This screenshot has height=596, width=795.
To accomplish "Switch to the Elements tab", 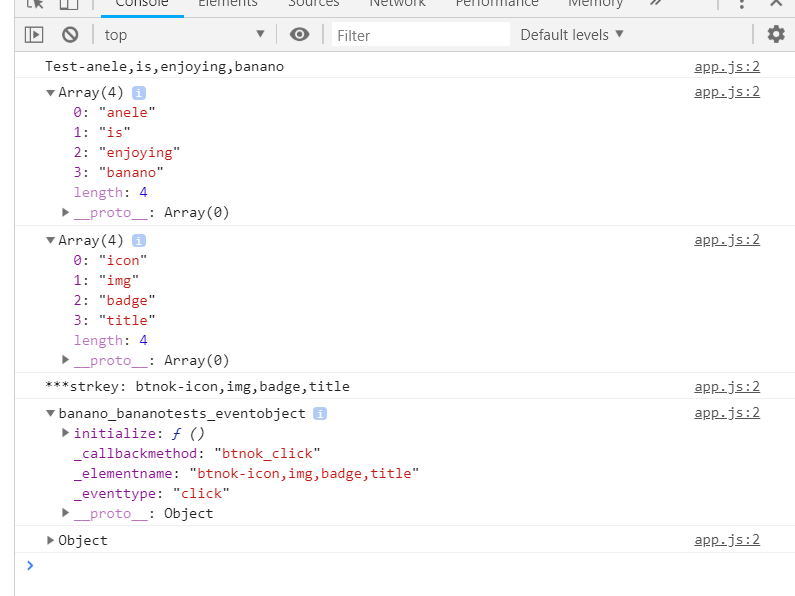I will coord(227,4).
